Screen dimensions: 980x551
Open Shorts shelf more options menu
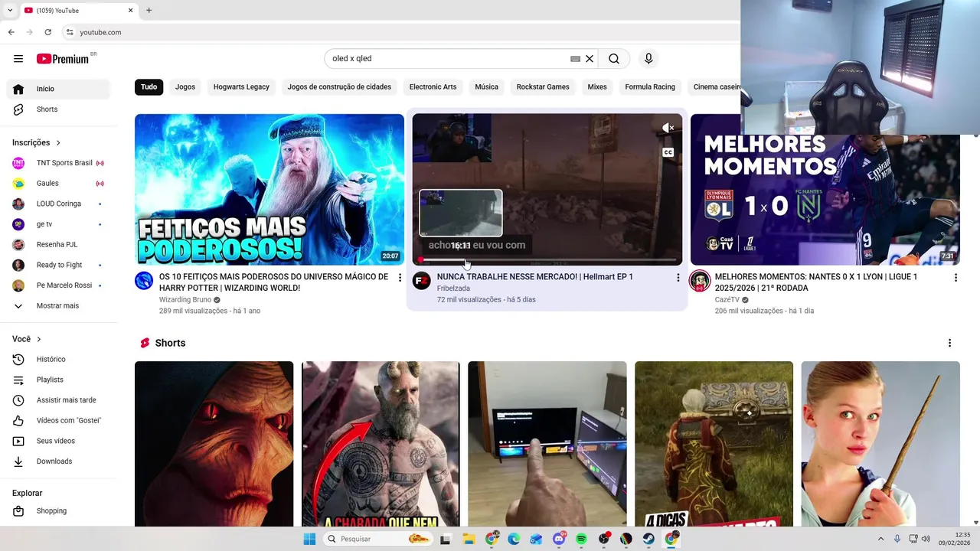949,343
